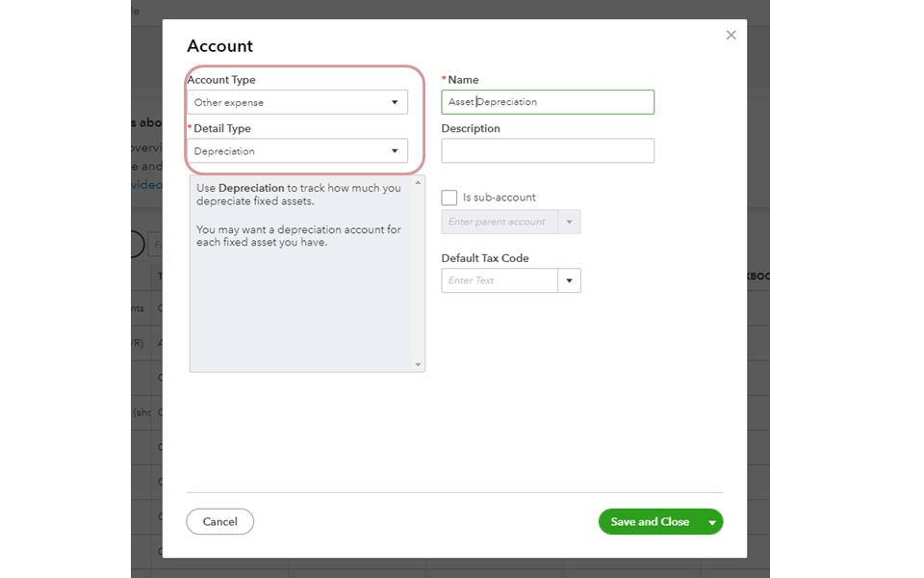Click the Default Tax Code text box
Viewport: 924px width, 578px height.
point(499,280)
